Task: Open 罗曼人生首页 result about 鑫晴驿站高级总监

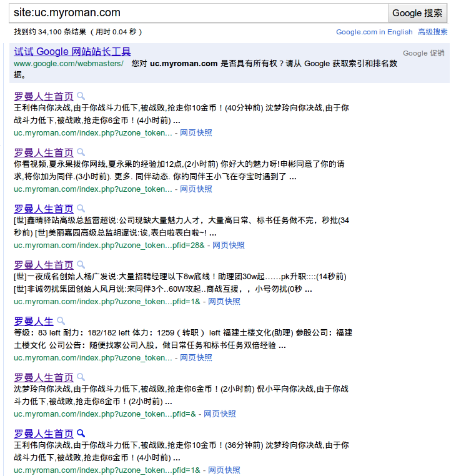Action: 44,209
